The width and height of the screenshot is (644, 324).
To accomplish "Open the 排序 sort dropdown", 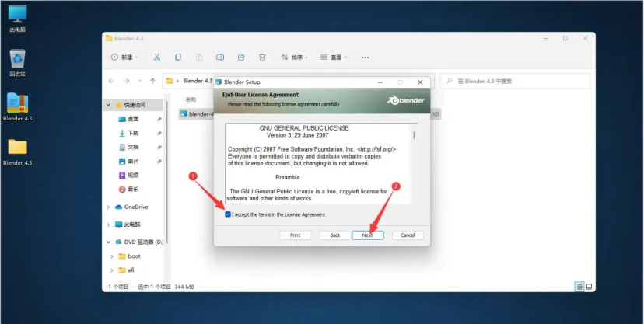I will [294, 57].
